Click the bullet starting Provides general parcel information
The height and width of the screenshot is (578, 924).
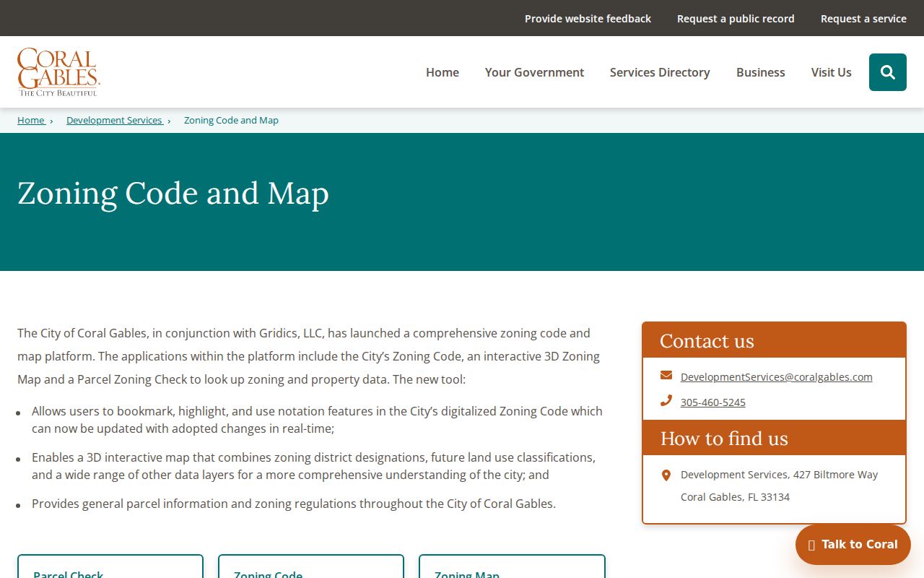294,504
